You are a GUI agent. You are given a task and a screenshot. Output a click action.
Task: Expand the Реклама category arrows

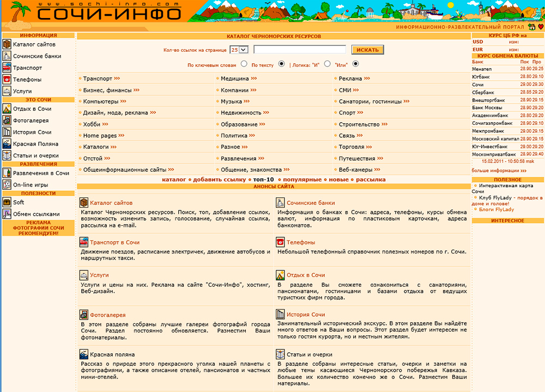367,79
